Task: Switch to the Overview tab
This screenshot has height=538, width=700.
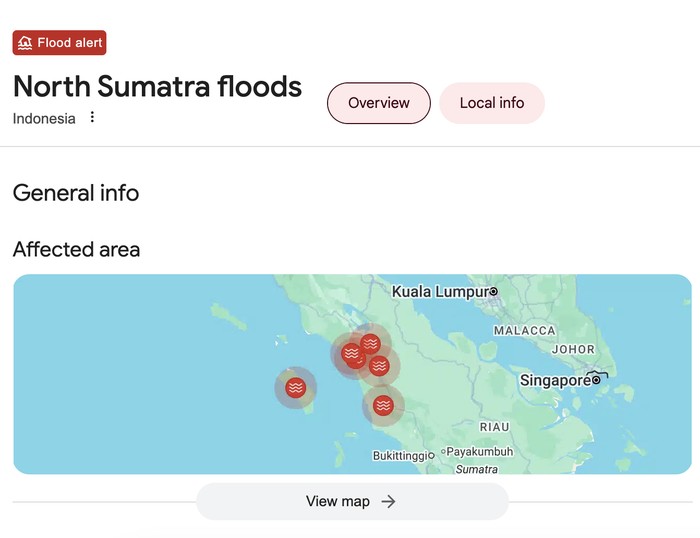Action: click(x=379, y=103)
